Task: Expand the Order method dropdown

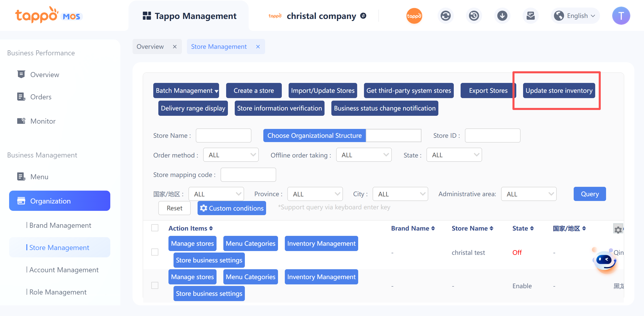Action: coord(231,155)
